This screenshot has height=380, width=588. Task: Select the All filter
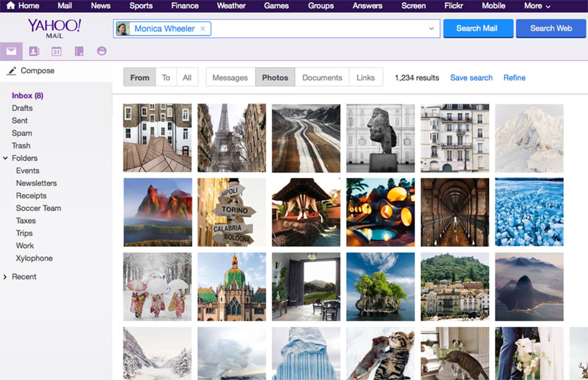click(x=187, y=77)
